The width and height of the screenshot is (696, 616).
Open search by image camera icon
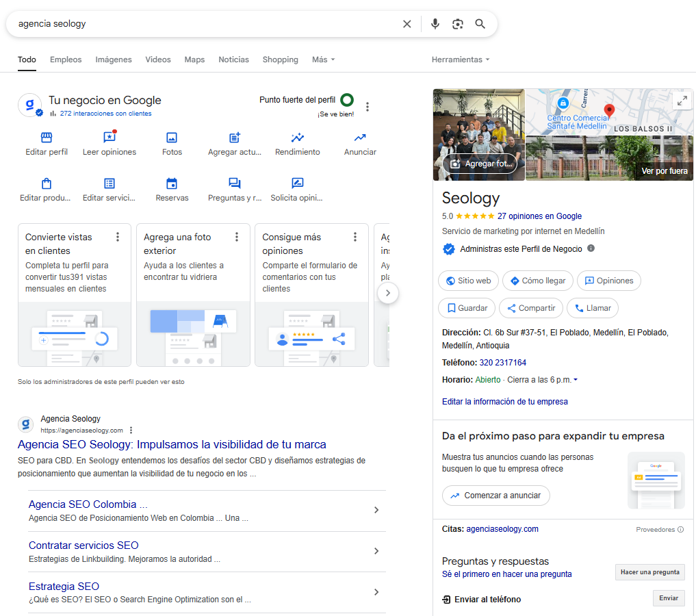(458, 24)
